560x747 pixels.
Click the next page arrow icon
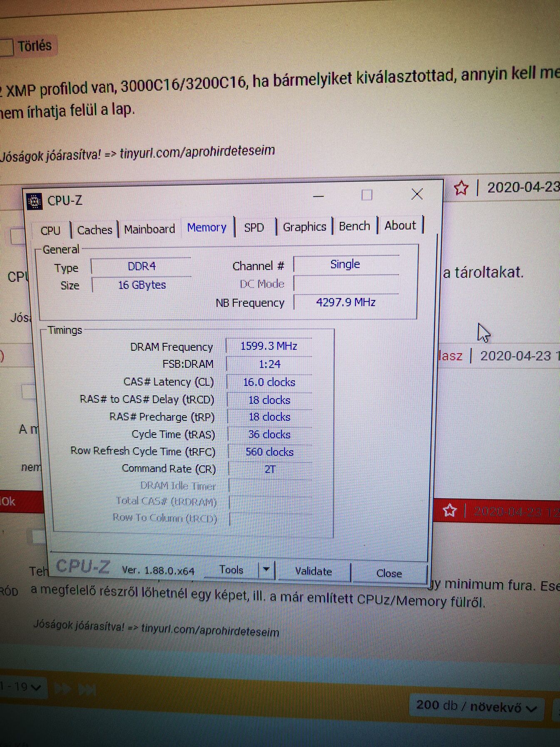click(x=62, y=688)
